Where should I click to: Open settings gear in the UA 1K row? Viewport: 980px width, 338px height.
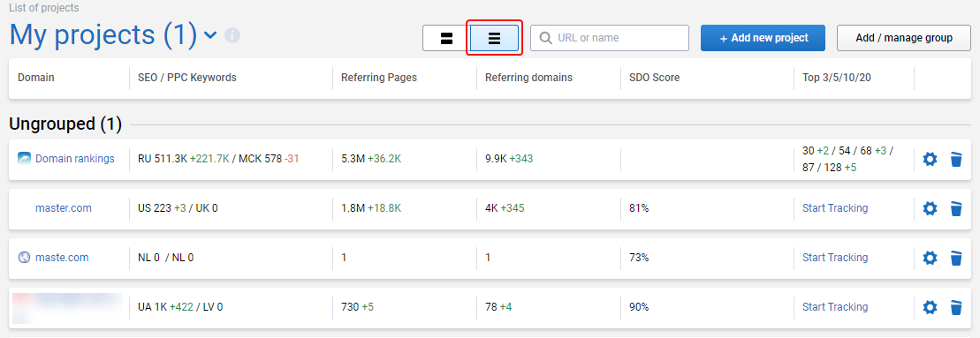(930, 307)
